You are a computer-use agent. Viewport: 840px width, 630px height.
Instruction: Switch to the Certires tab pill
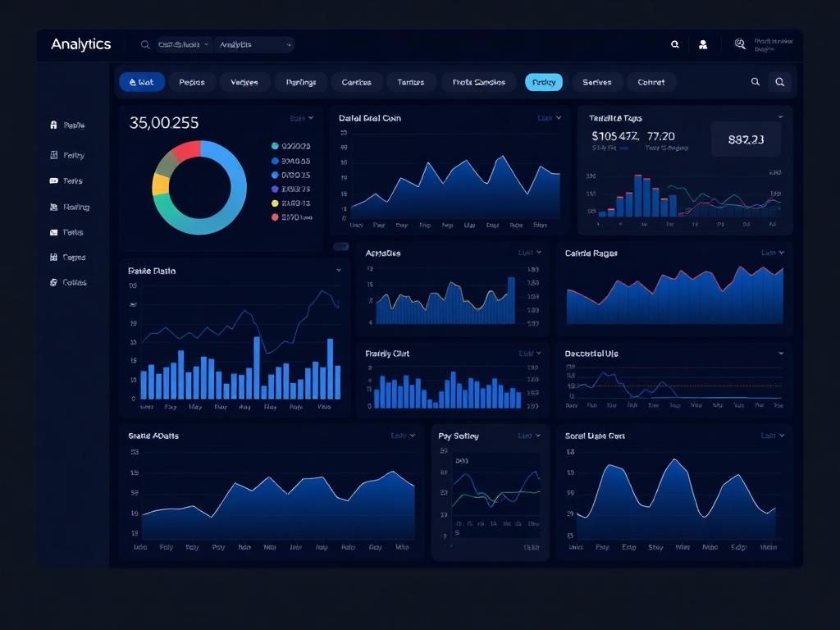(x=357, y=82)
